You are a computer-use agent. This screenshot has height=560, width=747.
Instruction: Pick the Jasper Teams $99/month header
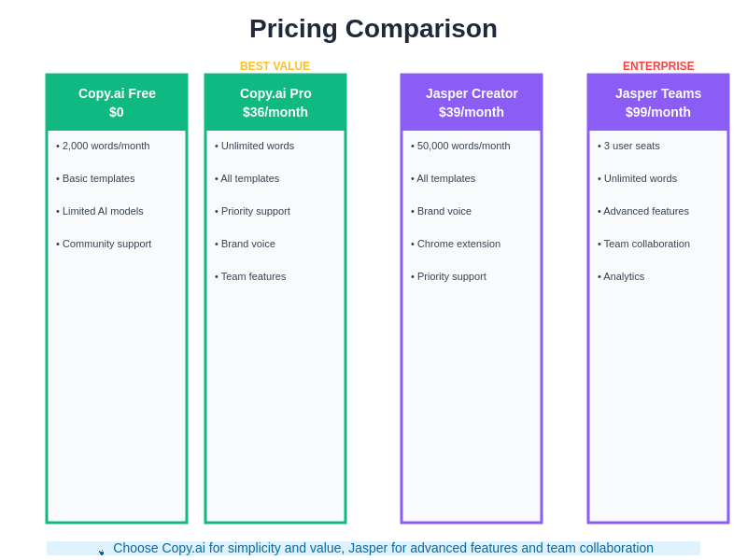658,103
